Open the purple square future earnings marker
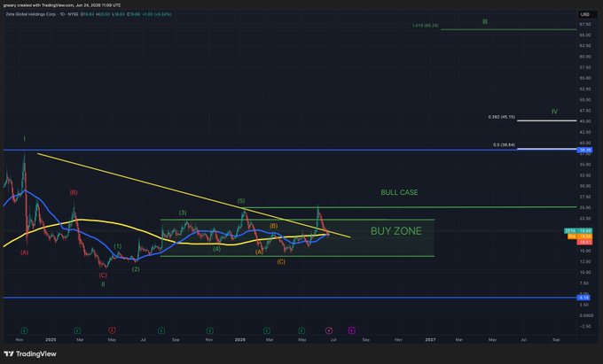This screenshot has height=364, width=603. point(351,330)
